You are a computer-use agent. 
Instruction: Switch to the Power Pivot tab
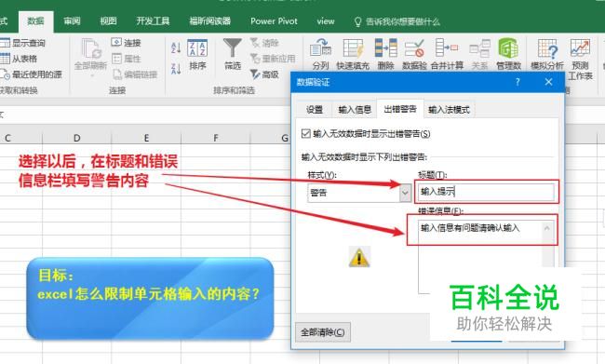[274, 21]
